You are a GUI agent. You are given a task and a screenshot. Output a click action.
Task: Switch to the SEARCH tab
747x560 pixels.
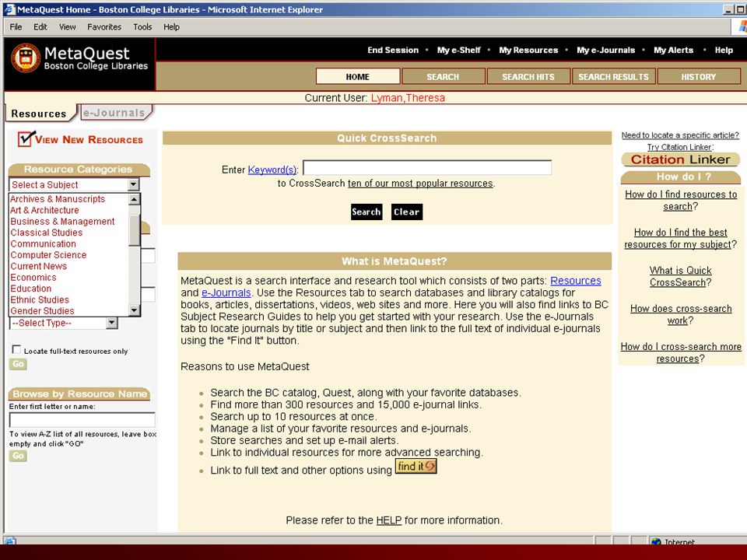coord(443,77)
